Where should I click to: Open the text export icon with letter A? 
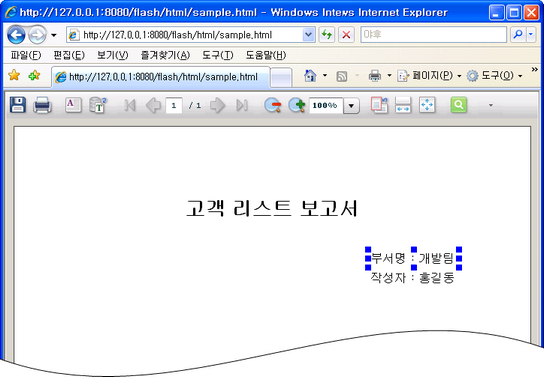pos(73,105)
